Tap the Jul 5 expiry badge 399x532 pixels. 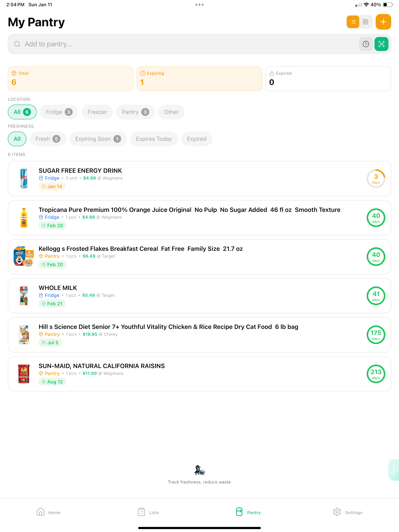50,343
